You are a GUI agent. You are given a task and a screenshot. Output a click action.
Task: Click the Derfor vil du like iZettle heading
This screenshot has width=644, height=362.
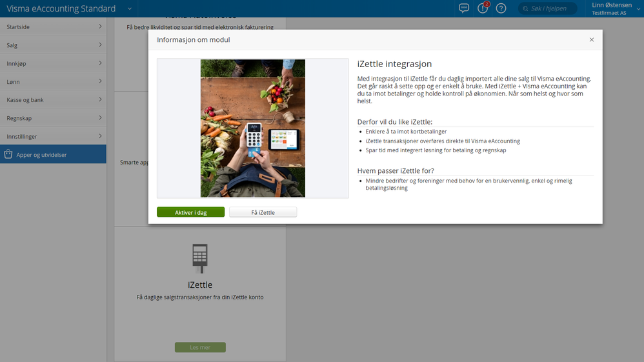pos(395,122)
